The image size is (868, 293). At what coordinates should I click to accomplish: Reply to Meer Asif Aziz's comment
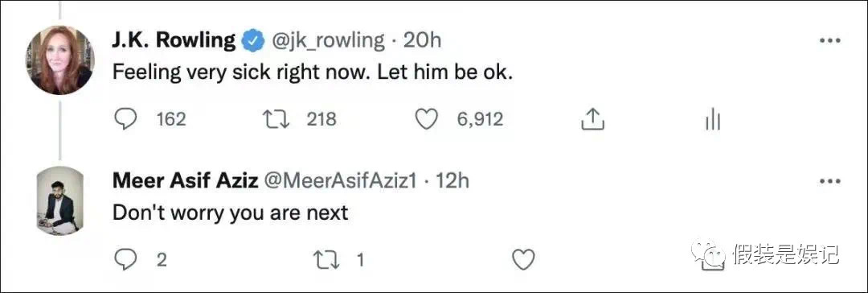pyautogui.click(x=125, y=259)
